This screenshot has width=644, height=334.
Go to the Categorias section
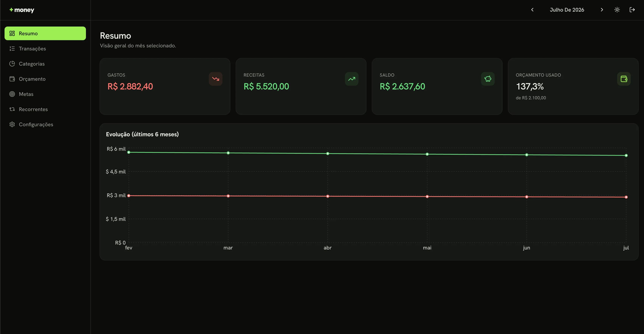[x=45, y=64]
